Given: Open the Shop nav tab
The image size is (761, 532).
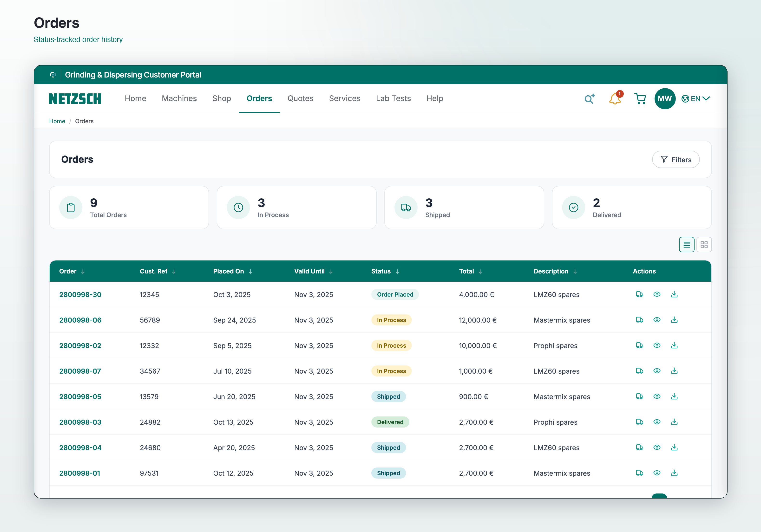Looking at the screenshot, I should coord(221,98).
